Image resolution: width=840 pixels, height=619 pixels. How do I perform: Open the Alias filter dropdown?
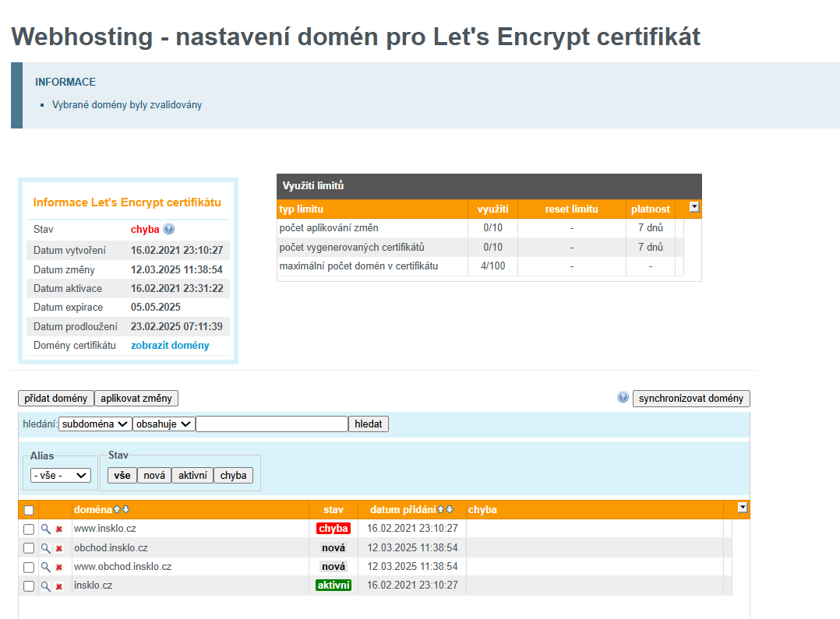pyautogui.click(x=61, y=475)
